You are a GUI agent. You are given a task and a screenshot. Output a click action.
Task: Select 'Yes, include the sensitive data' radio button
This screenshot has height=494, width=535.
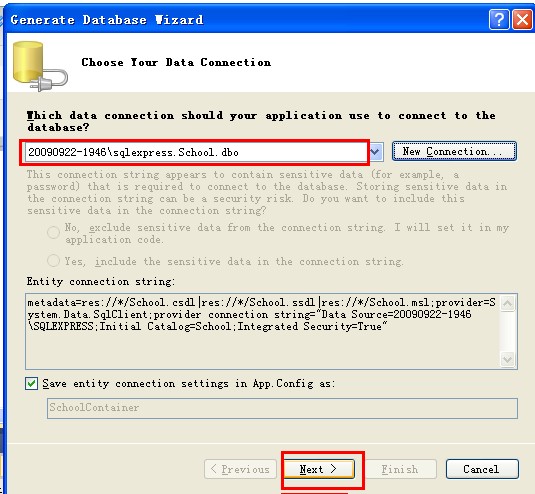tap(53, 261)
